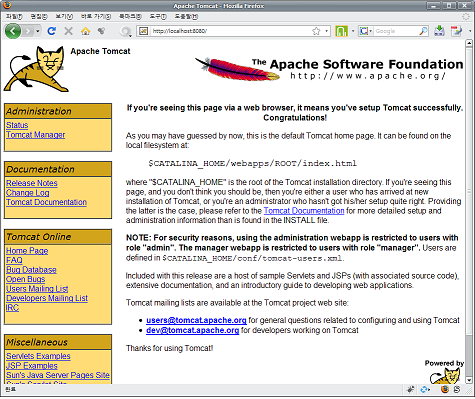Image resolution: width=475 pixels, height=399 pixels.
Task: Open the 보기 (View) menu
Action: [64, 16]
